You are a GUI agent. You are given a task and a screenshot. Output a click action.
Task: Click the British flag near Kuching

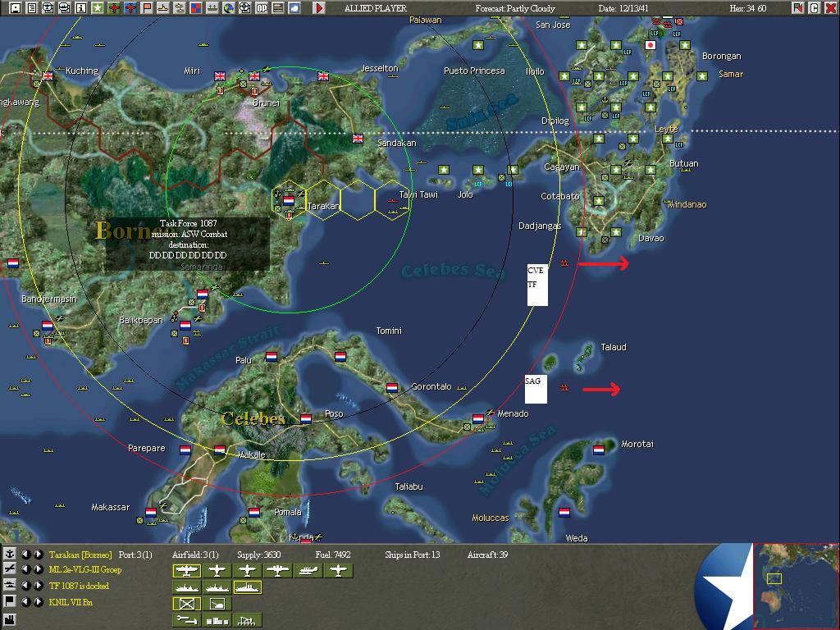(x=48, y=76)
